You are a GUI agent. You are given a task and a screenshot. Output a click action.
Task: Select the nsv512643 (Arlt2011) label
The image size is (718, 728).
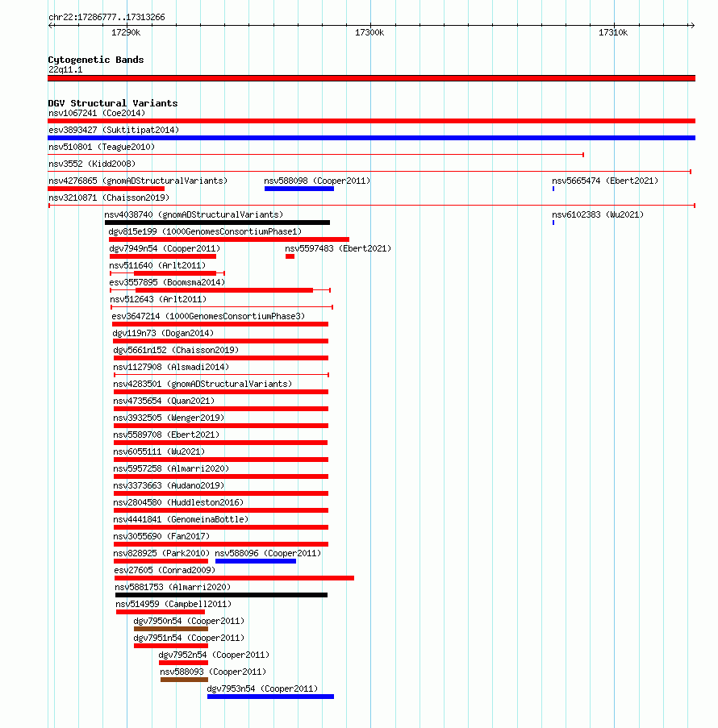pyautogui.click(x=158, y=299)
